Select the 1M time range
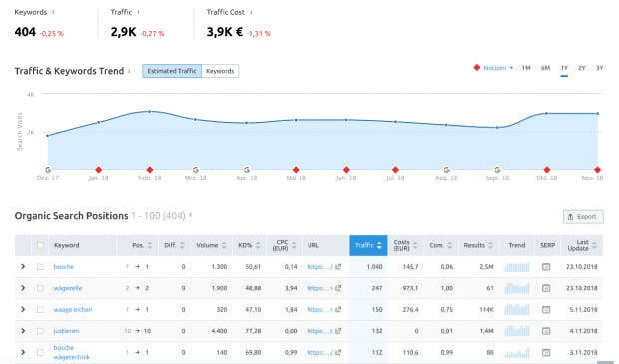 click(526, 68)
